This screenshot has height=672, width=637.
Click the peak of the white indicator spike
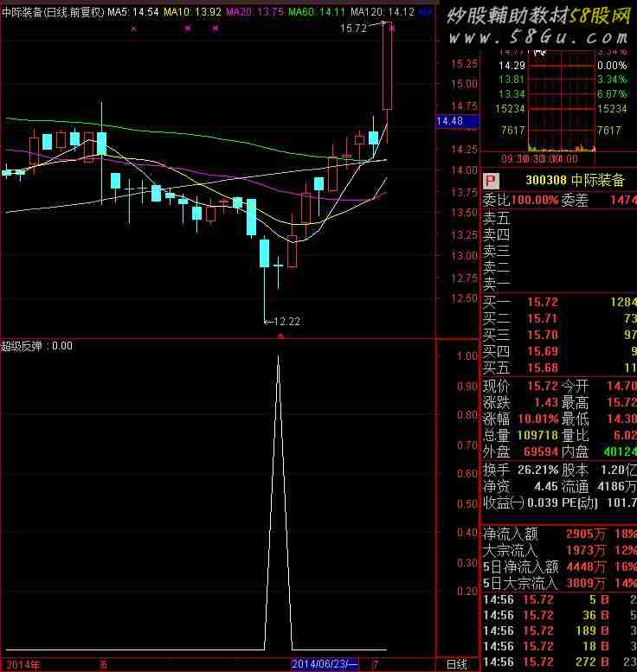click(x=278, y=355)
